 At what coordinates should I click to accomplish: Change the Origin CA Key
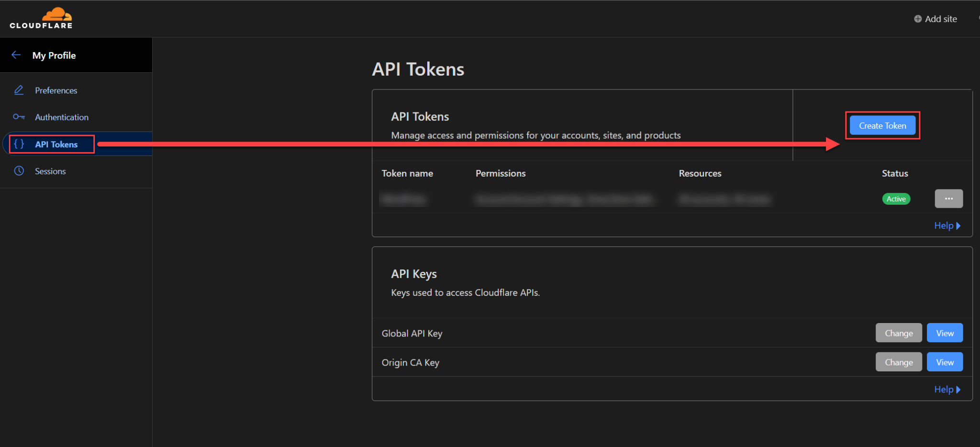[898, 362]
